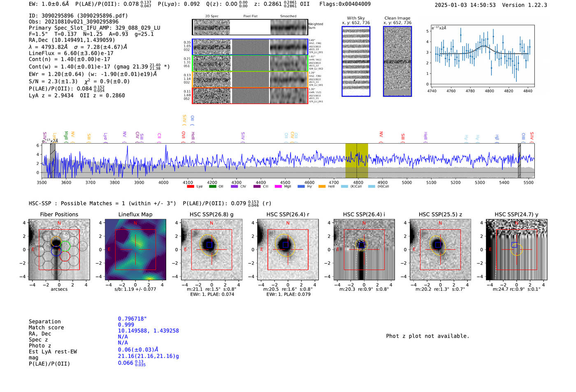This screenshot has height=392, width=576.
Task: Click the Primary Spec_Slot_IFU_AMP line
Action: 95,28
